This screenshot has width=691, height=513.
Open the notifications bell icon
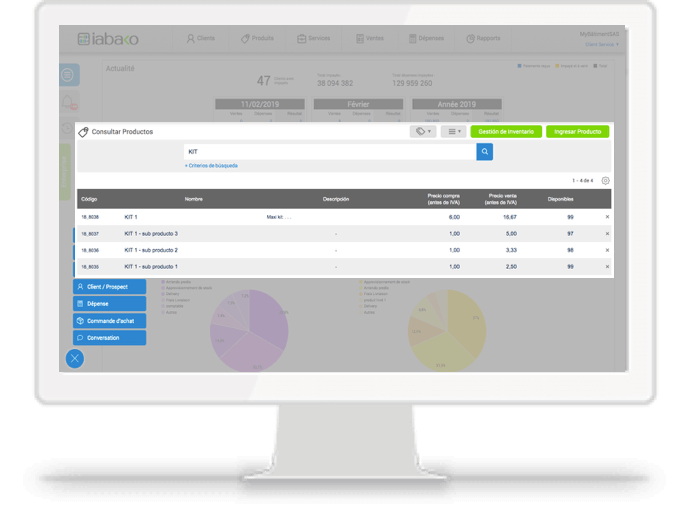click(x=69, y=102)
